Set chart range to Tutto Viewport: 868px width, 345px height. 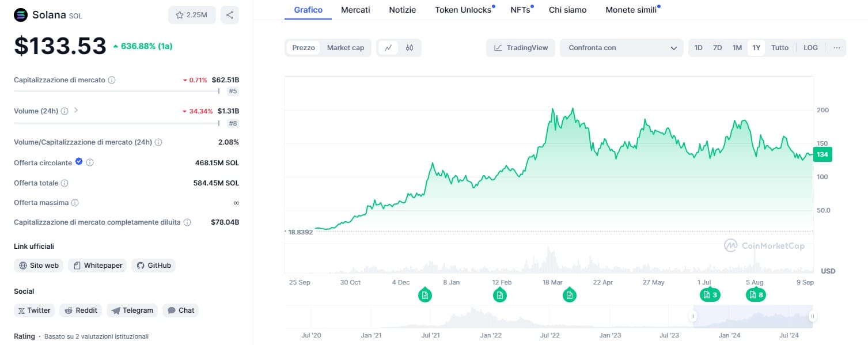click(780, 48)
